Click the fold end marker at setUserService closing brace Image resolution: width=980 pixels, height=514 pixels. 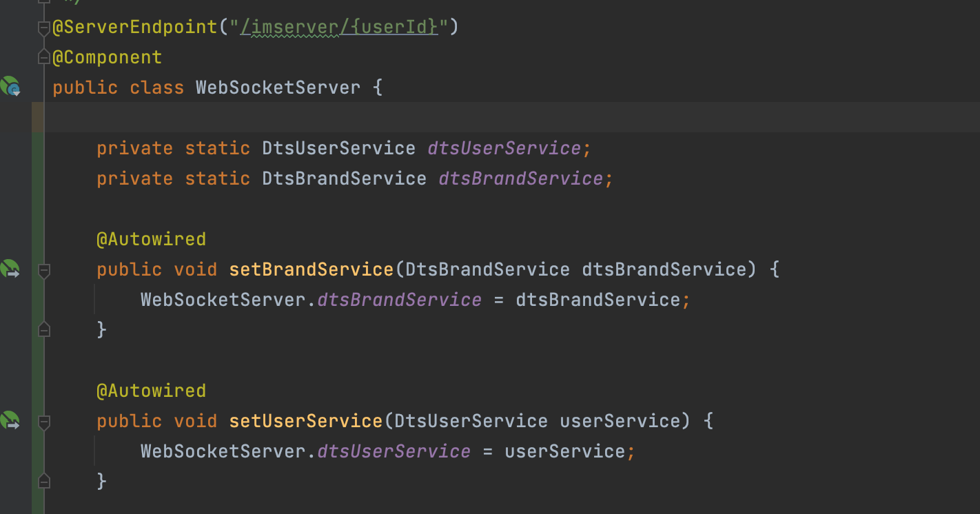44,481
